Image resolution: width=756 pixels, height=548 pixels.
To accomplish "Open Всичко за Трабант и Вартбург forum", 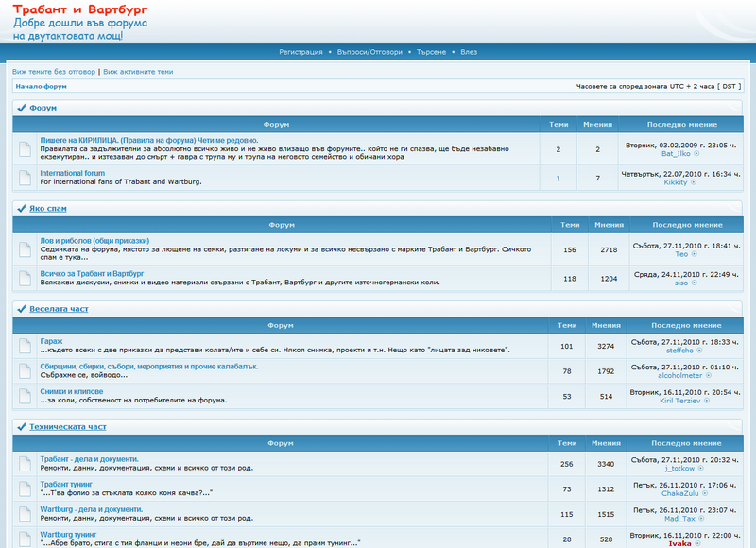I will coord(92,273).
